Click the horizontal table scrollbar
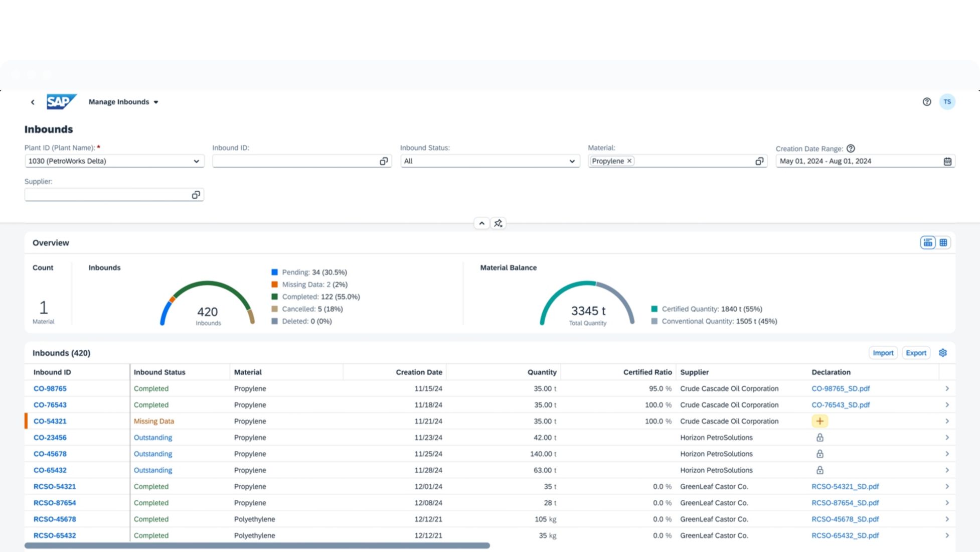The height and width of the screenshot is (552, 980). click(x=257, y=545)
